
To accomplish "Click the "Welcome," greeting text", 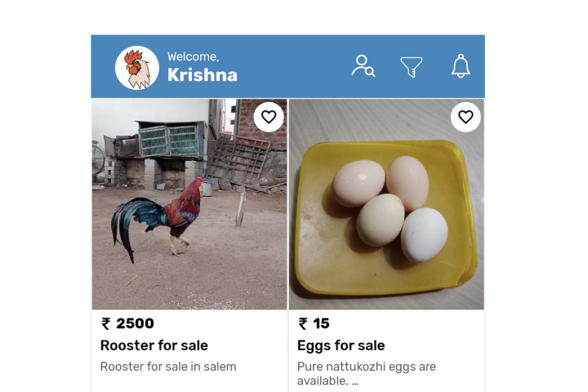I will pyautogui.click(x=193, y=56).
